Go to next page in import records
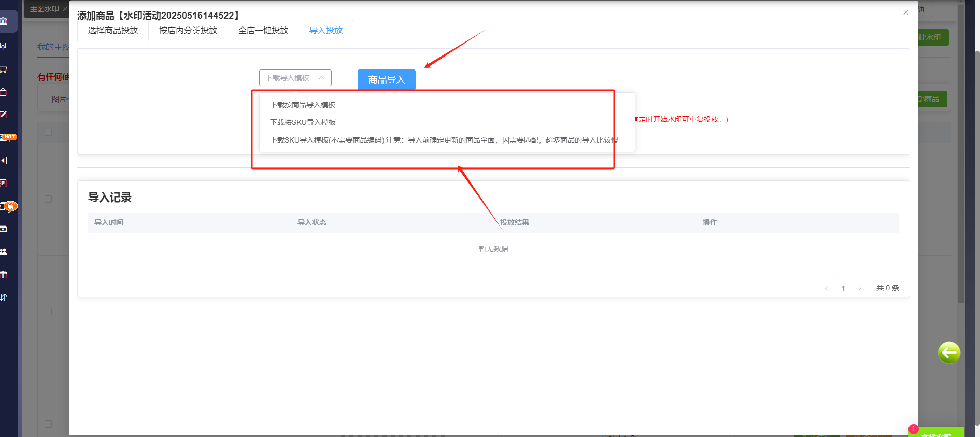980x437 pixels. click(x=859, y=288)
